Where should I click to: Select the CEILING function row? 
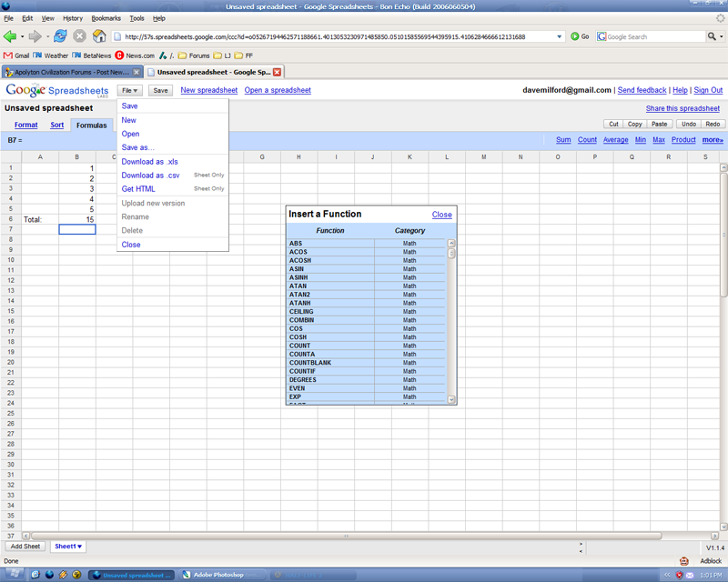(367, 311)
